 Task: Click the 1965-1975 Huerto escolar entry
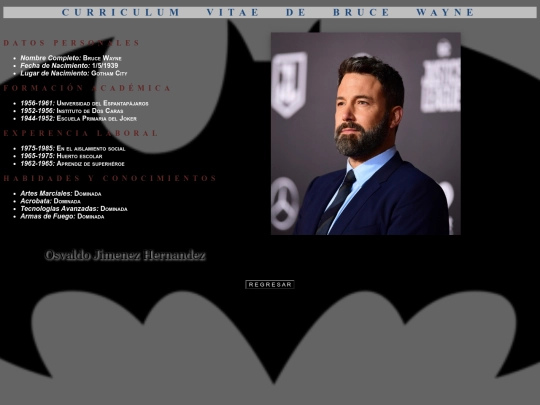pos(61,156)
